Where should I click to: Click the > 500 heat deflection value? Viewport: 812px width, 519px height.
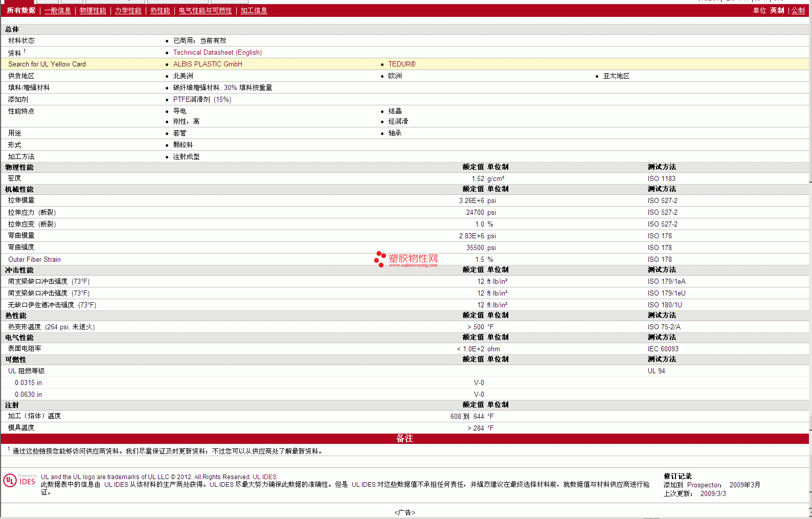pos(476,327)
